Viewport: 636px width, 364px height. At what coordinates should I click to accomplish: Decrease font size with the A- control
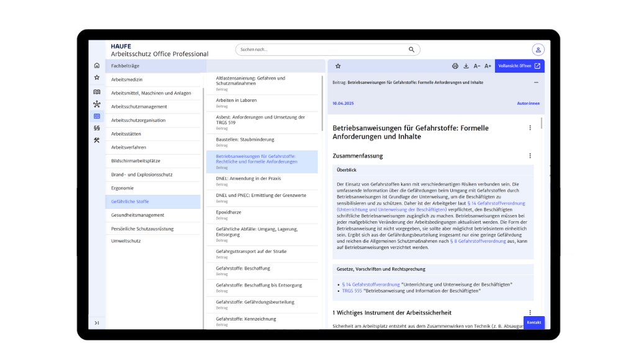point(477,66)
